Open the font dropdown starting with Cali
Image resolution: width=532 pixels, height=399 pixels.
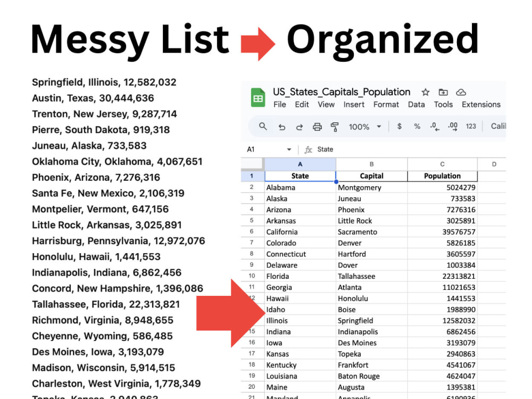pos(498,126)
